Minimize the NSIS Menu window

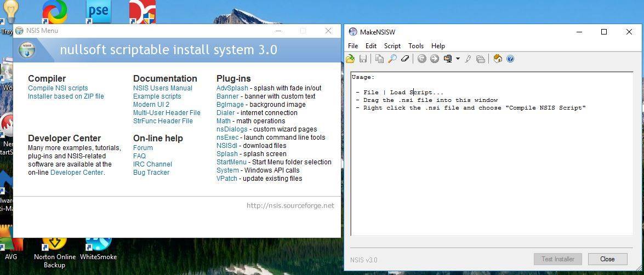tap(278, 31)
